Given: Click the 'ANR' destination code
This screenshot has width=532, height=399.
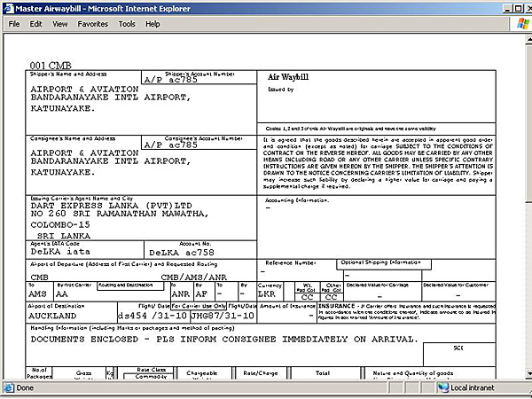Looking at the screenshot, I should point(181,293).
